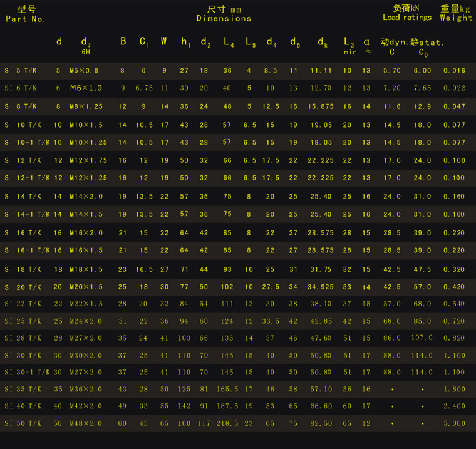Screen dimensions: 476x449
Task: Click thread size 'M10×1.5'
Action: tap(86, 125)
